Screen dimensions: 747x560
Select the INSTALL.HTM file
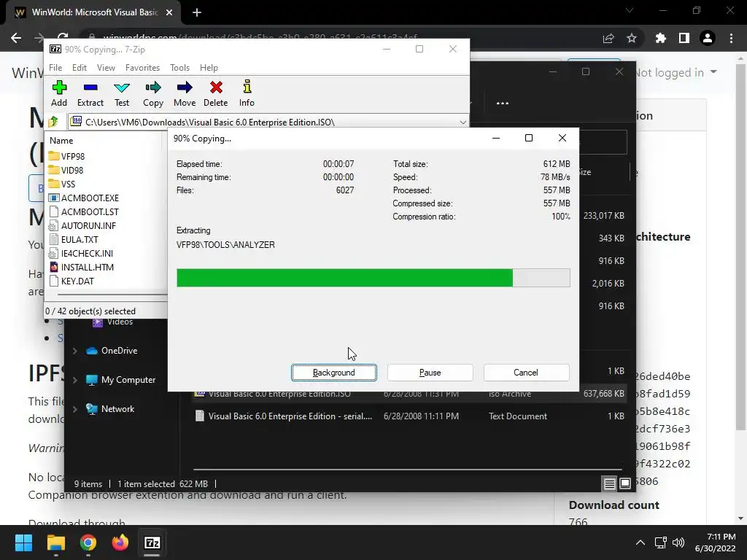pos(82,267)
